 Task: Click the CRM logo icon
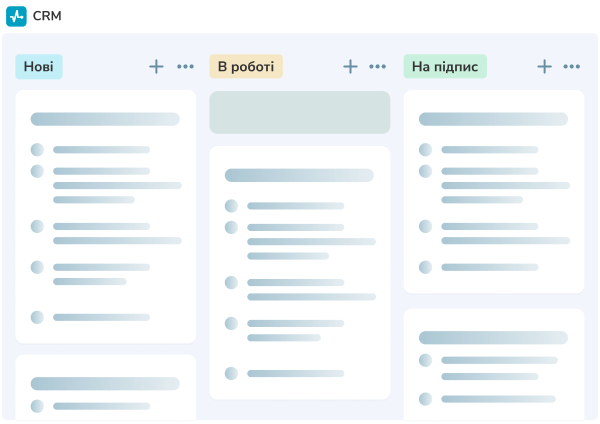[x=16, y=16]
